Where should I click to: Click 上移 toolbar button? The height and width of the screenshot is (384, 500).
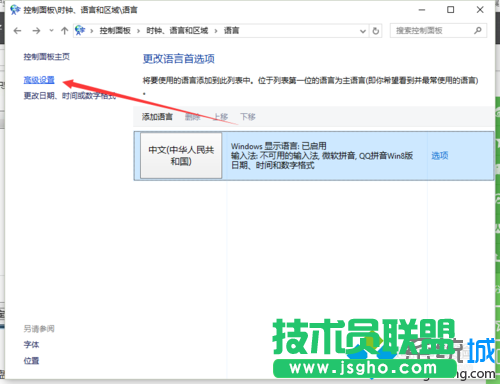[220, 117]
